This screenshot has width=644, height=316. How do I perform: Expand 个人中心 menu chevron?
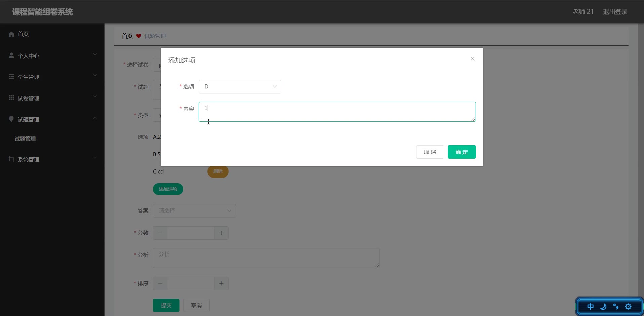(x=95, y=54)
